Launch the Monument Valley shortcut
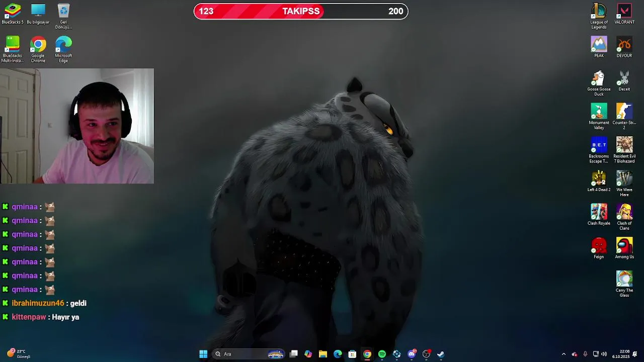This screenshot has width=644, height=362. coord(599,117)
